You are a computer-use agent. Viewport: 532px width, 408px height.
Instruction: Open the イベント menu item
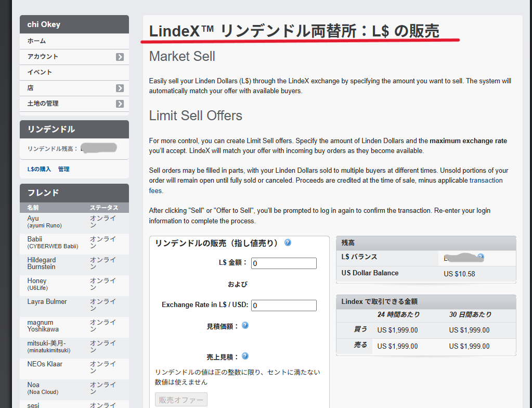click(40, 72)
